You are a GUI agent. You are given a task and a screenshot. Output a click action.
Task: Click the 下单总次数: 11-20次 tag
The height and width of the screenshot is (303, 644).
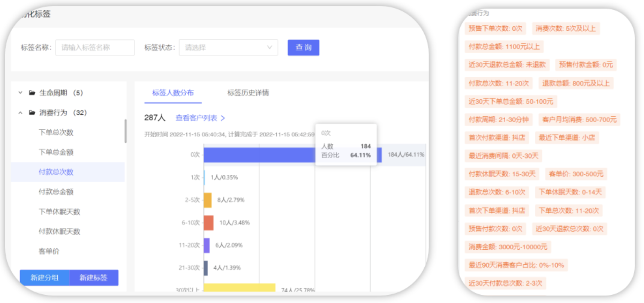click(x=569, y=211)
